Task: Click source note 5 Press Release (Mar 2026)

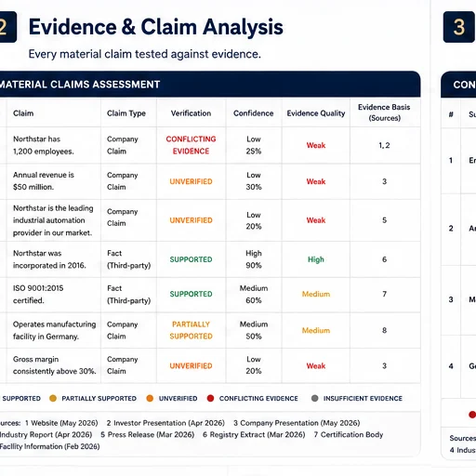Action: click(147, 435)
